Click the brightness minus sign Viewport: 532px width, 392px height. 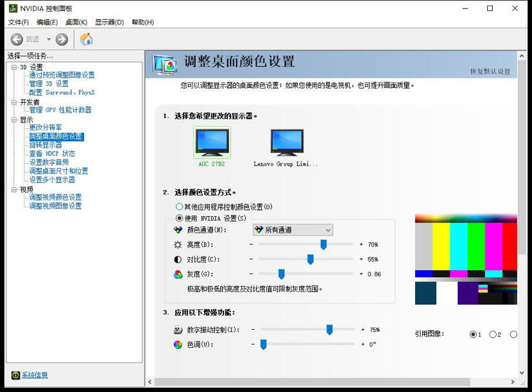(251, 244)
